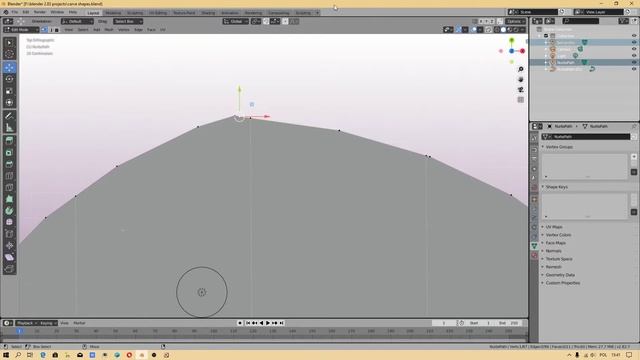Select the Spin tool
The height and width of the screenshot is (360, 640).
[x=9, y=211]
